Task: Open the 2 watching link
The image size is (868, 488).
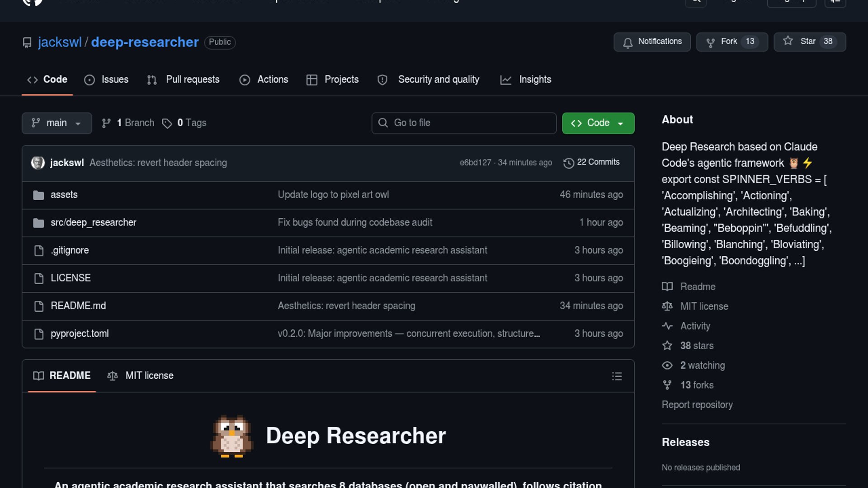Action: (x=702, y=365)
